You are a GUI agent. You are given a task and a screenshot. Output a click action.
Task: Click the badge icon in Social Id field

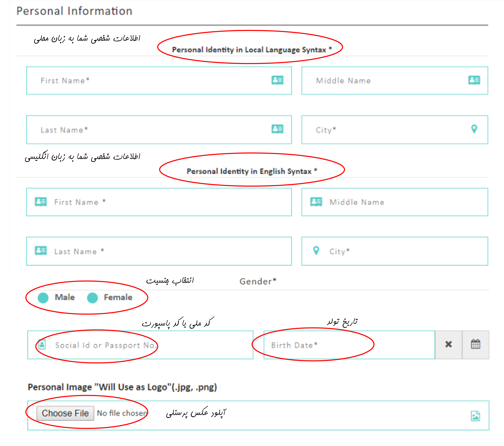click(42, 344)
